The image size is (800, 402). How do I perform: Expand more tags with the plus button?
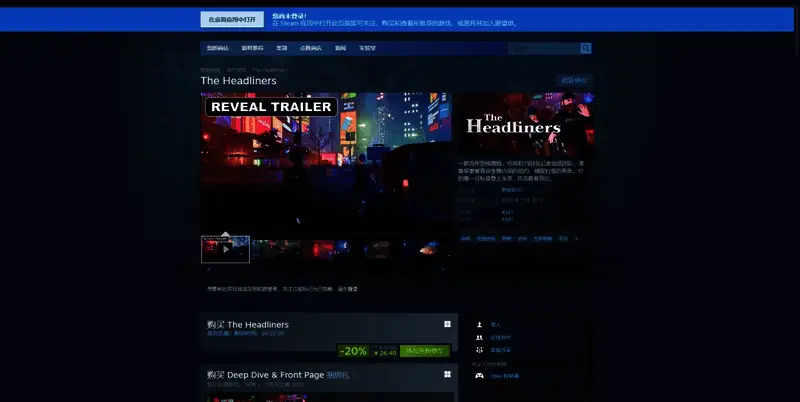click(575, 239)
